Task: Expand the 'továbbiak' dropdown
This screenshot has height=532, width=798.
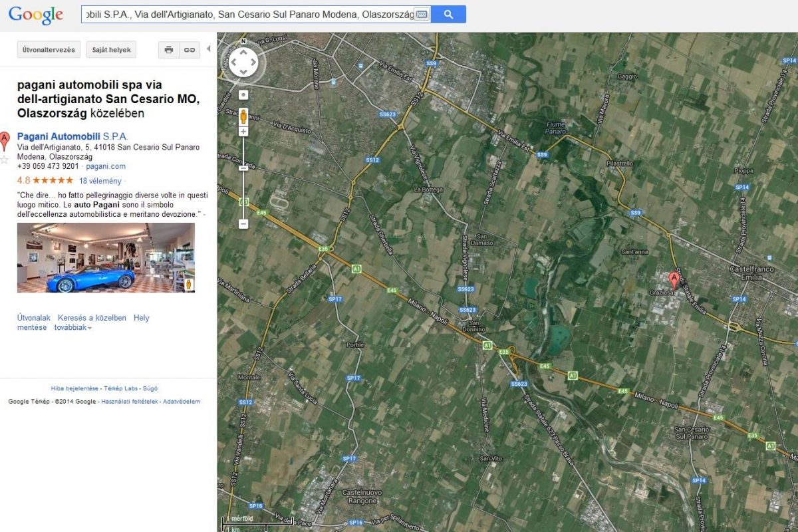Action: pyautogui.click(x=73, y=327)
